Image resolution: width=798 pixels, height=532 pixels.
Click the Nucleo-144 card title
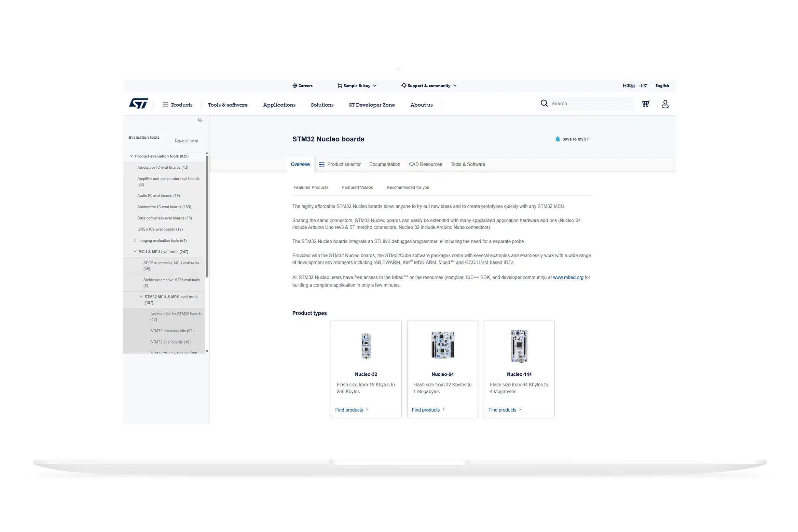(519, 374)
